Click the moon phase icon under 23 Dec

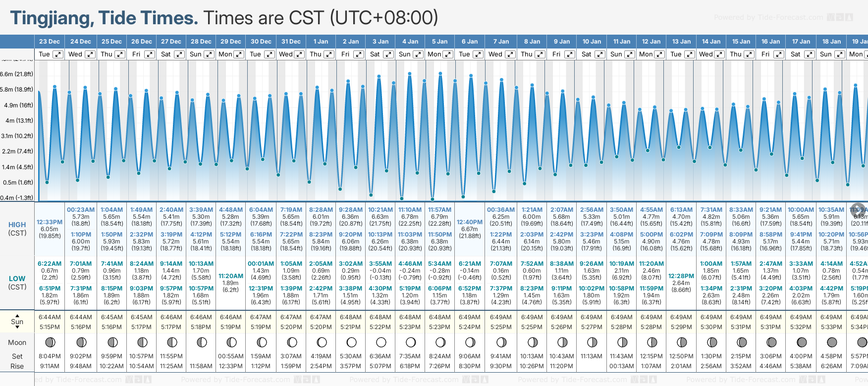(x=50, y=342)
